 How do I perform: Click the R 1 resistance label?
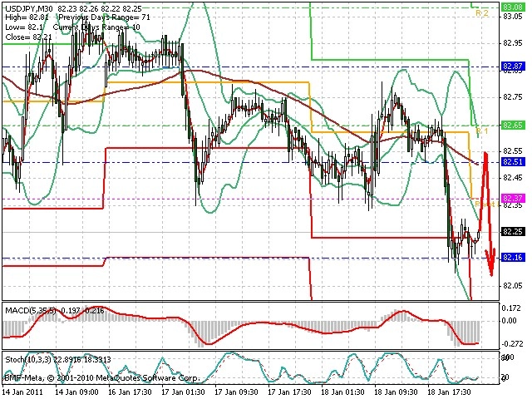coord(482,131)
